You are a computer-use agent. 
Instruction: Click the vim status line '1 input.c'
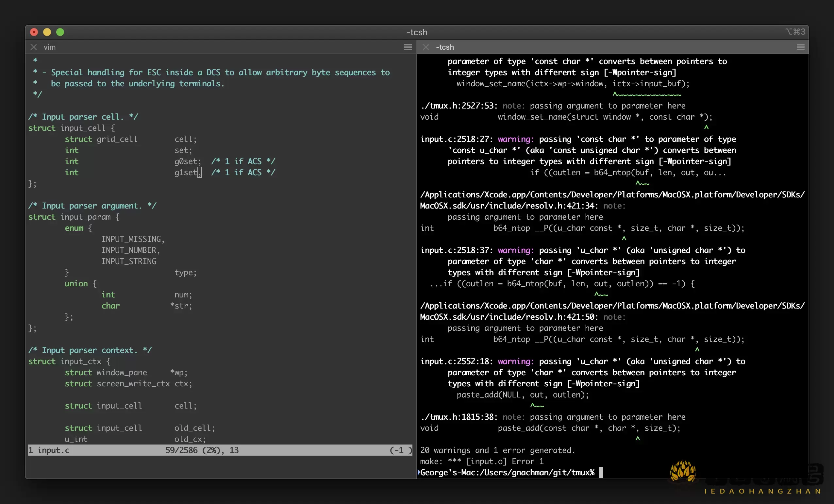tap(49, 450)
